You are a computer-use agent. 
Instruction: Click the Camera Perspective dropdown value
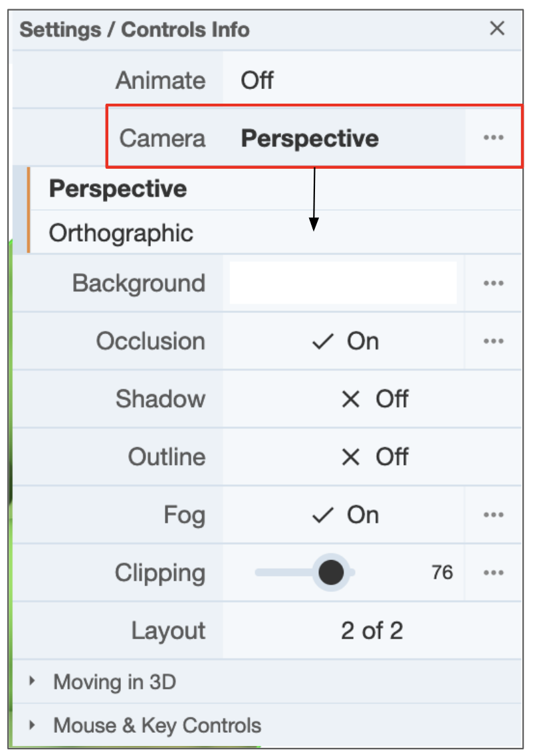point(310,138)
